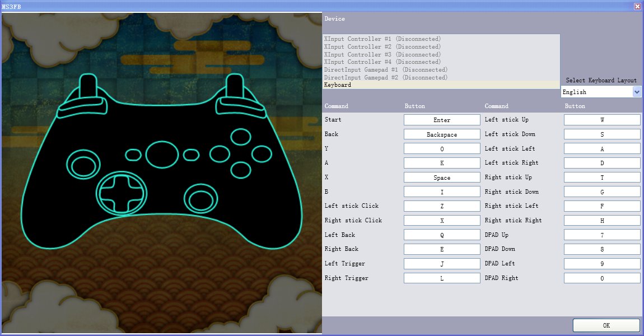Click the center guide button on the controller
The height and width of the screenshot is (336, 644).
coord(162,154)
